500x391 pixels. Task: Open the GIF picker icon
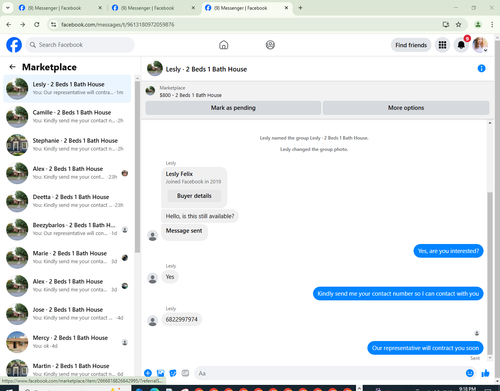pos(185,373)
